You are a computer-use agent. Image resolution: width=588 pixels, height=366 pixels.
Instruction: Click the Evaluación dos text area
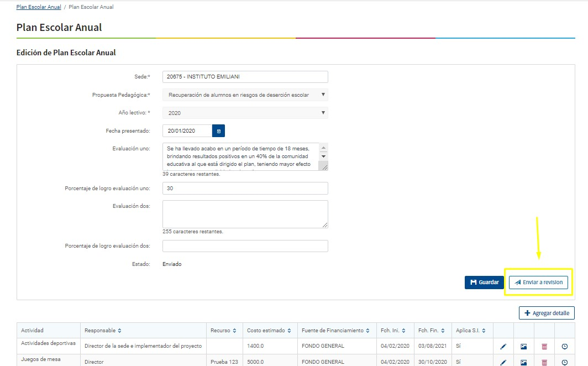pyautogui.click(x=245, y=214)
